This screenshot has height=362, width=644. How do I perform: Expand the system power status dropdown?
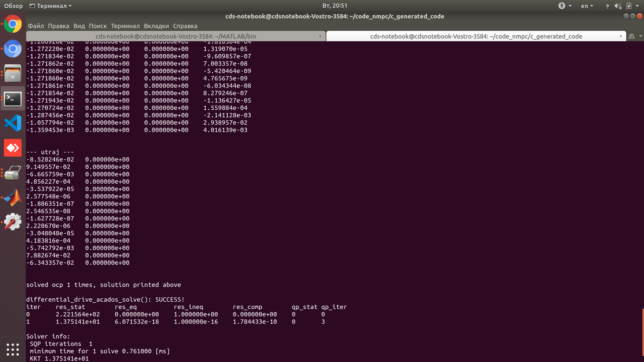630,6
